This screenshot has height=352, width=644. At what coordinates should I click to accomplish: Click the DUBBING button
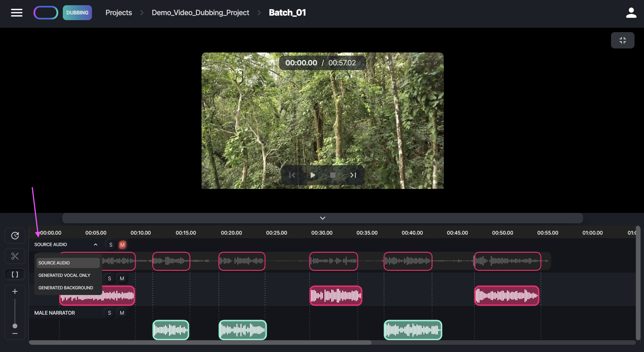tap(77, 12)
